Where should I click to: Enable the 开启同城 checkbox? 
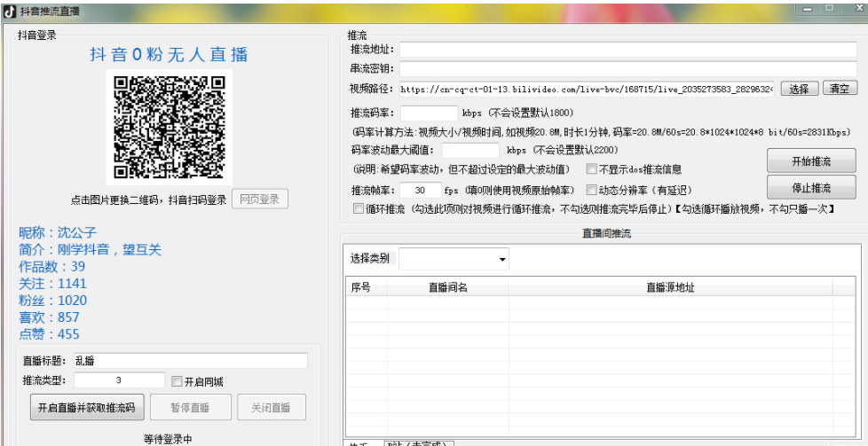coord(177,381)
